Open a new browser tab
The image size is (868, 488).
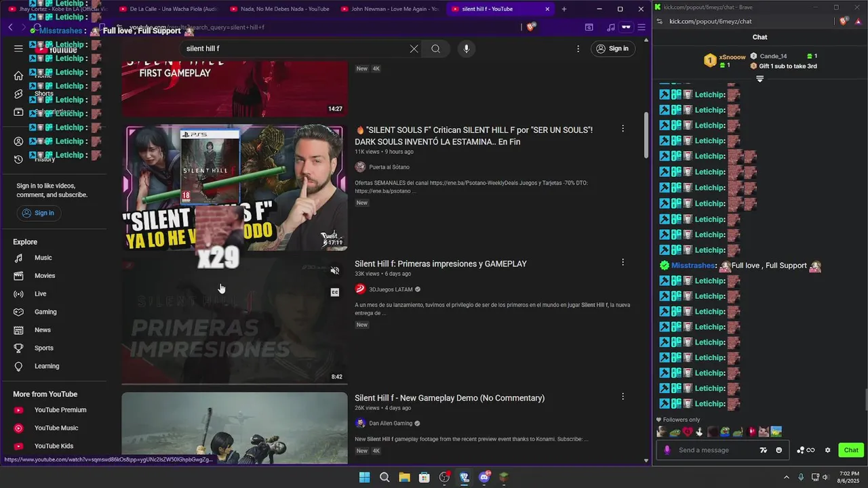pyautogui.click(x=564, y=9)
